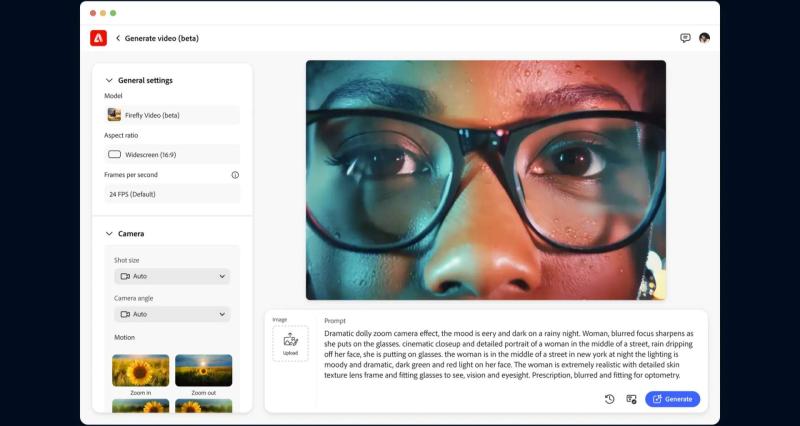Click the Model label
This screenshot has width=800, height=426.
coord(113,96)
